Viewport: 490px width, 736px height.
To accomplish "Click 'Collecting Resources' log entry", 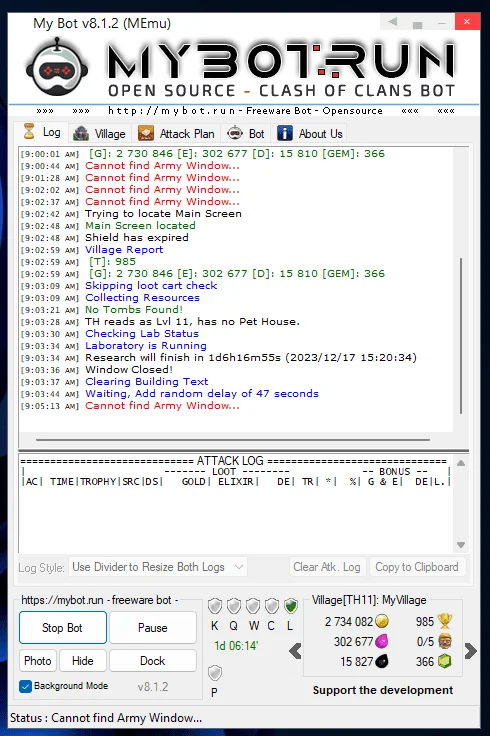I will pos(142,298).
